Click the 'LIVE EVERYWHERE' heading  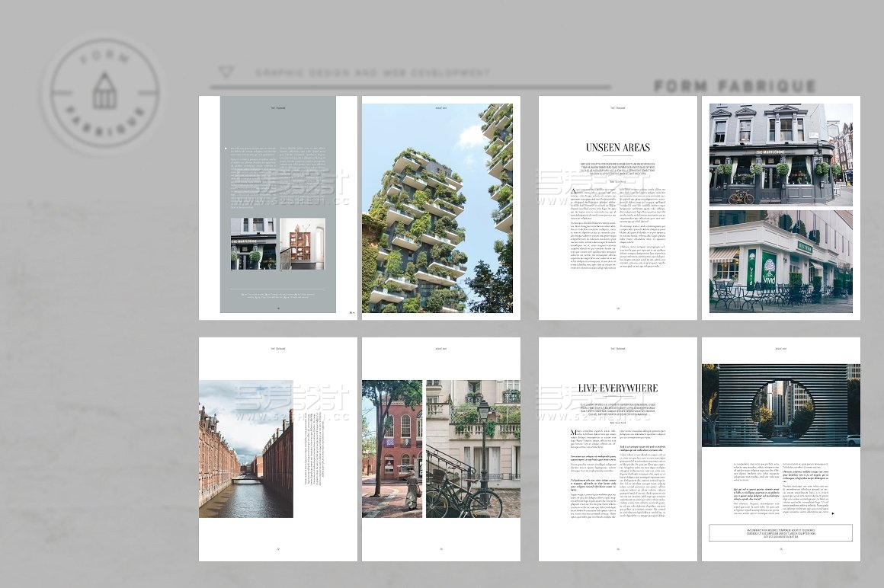tap(617, 388)
